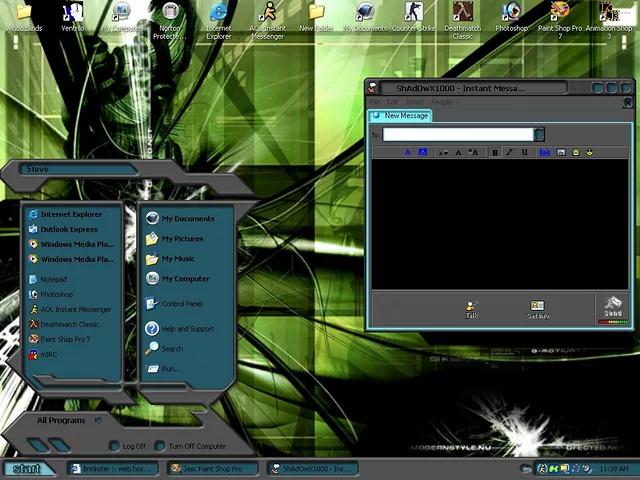Open Deathmatch Classic in Start menu
The width and height of the screenshot is (640, 480).
click(x=64, y=324)
